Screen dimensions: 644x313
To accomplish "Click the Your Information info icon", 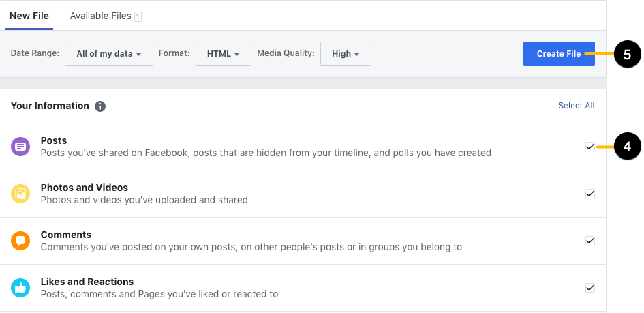I will [100, 106].
